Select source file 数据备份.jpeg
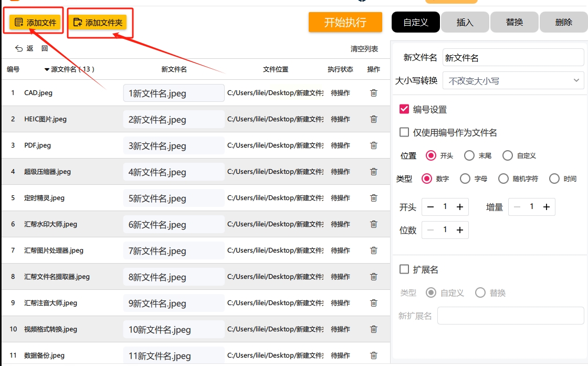Image resolution: width=588 pixels, height=366 pixels. [44, 355]
